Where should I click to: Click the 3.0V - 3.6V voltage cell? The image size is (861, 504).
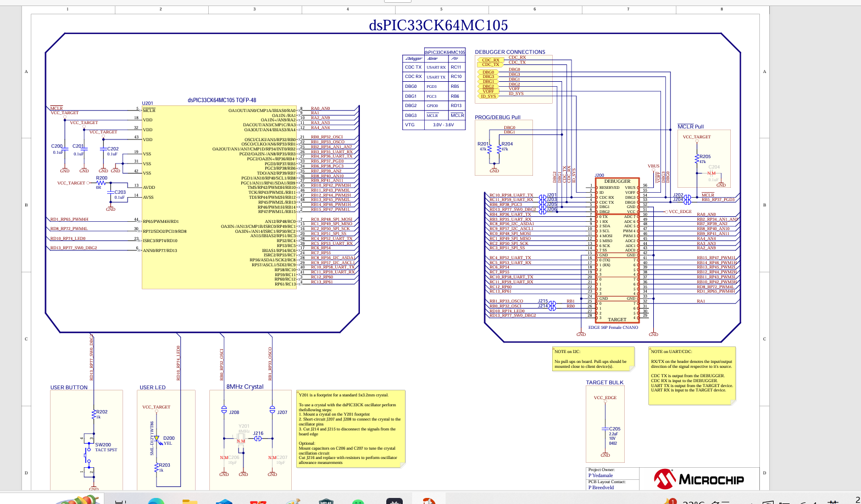(444, 125)
